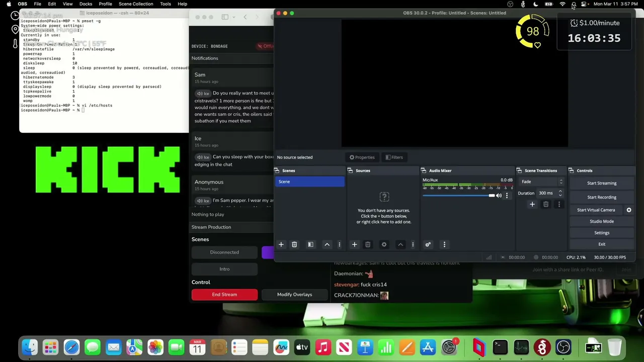The width and height of the screenshot is (644, 362).
Task: Open transition properties dots menu
Action: (559, 204)
